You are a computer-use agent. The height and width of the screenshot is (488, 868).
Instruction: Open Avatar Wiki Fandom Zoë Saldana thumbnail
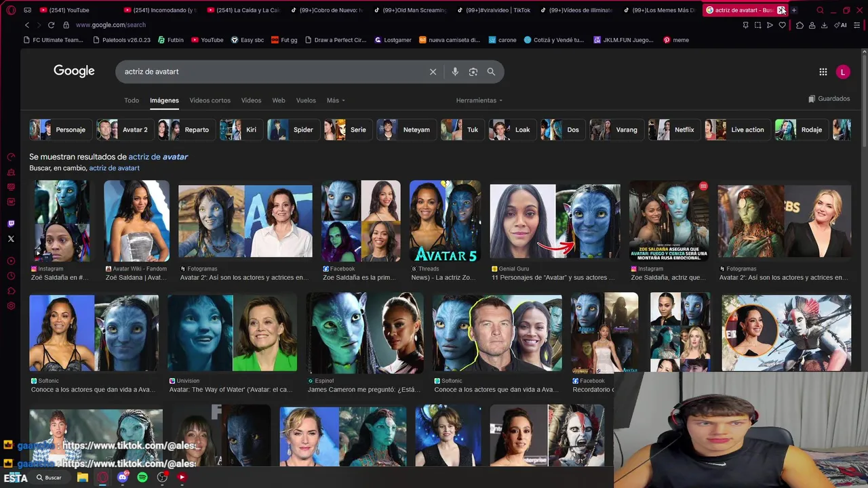[136, 221]
